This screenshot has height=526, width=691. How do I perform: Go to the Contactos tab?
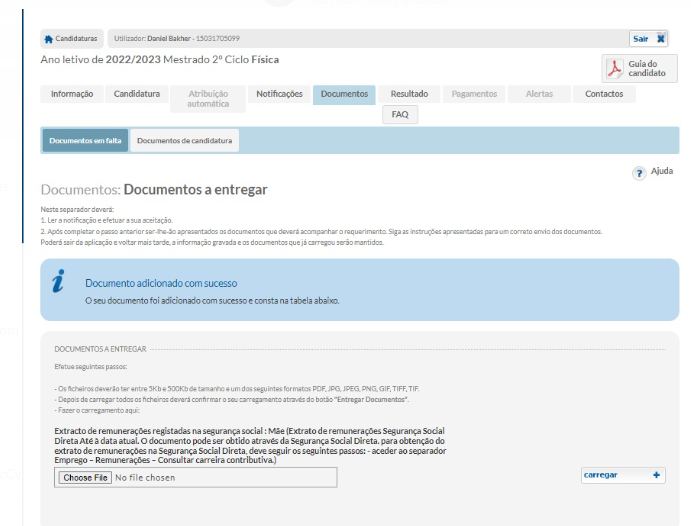(604, 94)
